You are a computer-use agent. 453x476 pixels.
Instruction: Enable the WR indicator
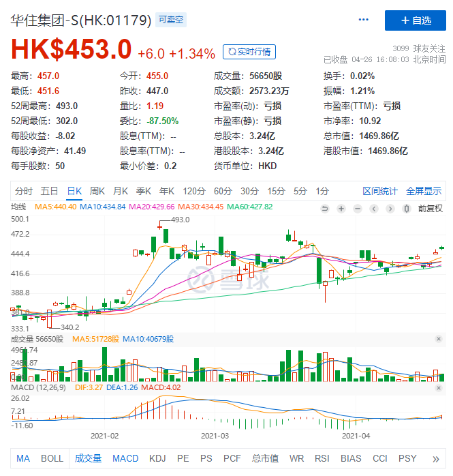(296, 458)
